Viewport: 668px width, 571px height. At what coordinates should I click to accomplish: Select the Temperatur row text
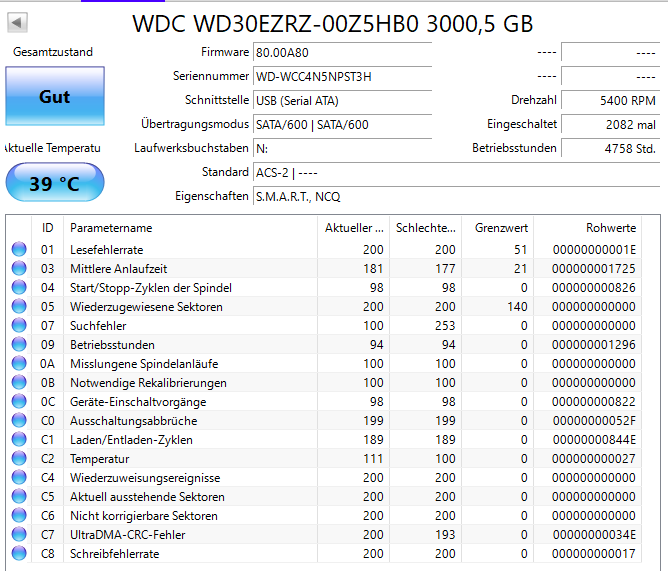[99, 459]
